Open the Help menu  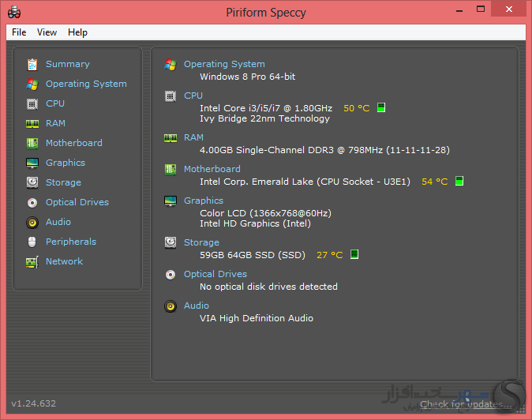[x=77, y=32]
